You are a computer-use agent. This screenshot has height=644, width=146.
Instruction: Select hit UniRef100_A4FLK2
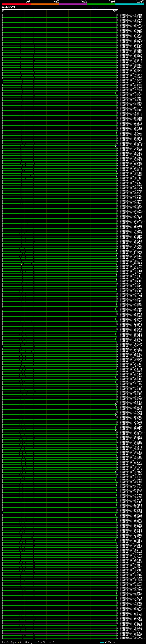(131, 600)
